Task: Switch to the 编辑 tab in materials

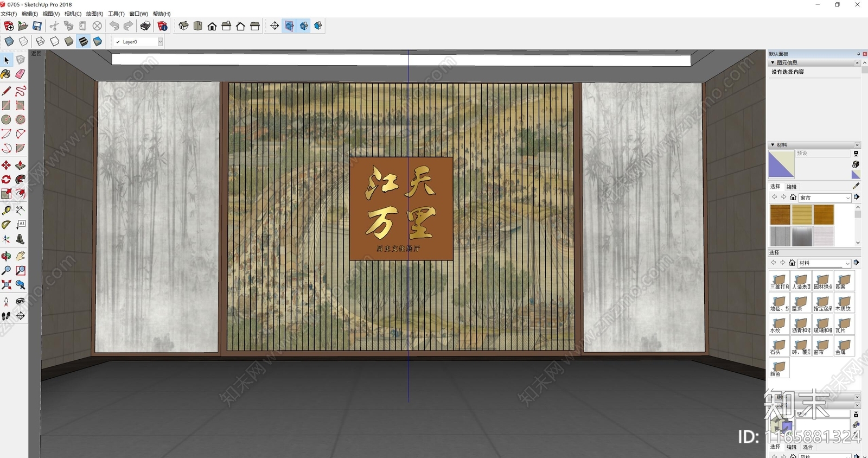Action: [x=792, y=187]
